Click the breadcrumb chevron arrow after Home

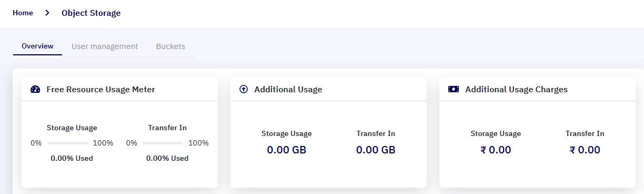pyautogui.click(x=47, y=13)
